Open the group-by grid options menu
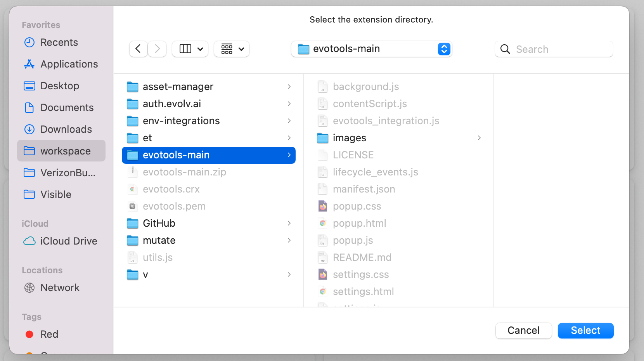This screenshot has width=644, height=361. coord(232,49)
